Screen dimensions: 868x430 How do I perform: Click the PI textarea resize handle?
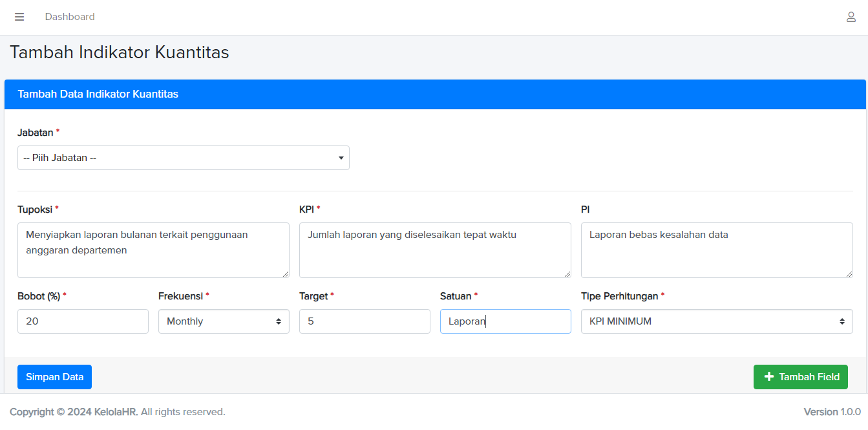849,274
